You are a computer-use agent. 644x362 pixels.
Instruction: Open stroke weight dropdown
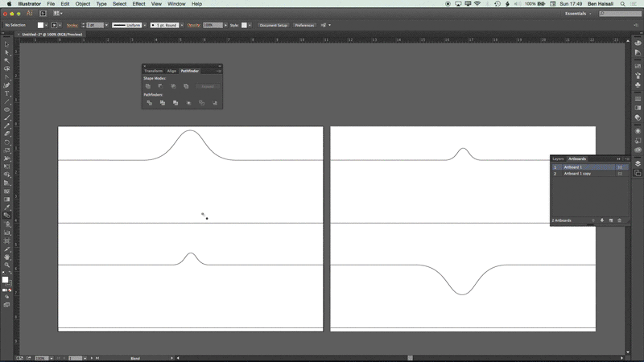point(106,25)
